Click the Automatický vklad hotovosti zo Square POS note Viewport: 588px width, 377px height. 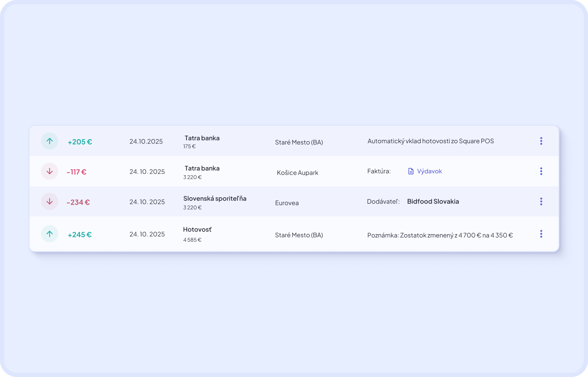point(431,141)
